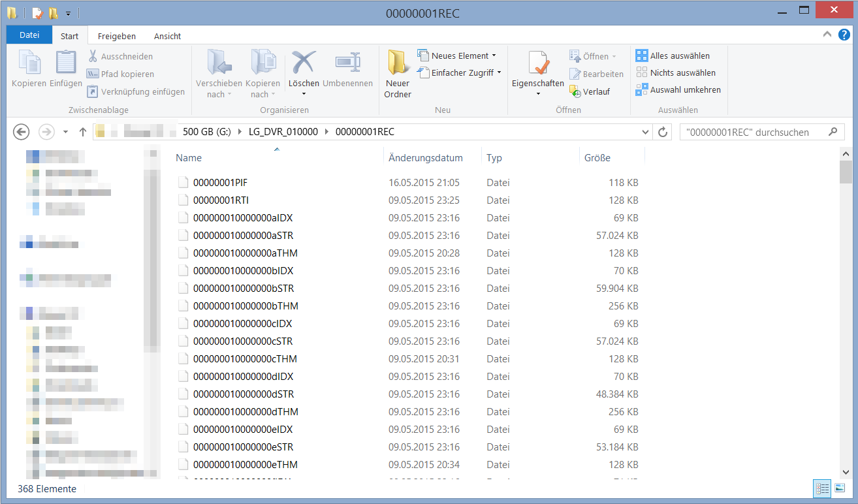
Task: Switch to large icons view toggle
Action: [840, 488]
